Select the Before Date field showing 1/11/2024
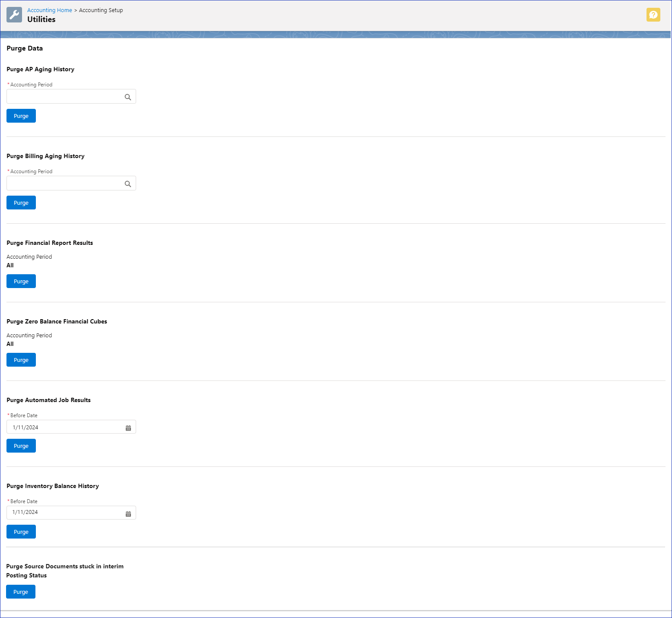 point(65,427)
